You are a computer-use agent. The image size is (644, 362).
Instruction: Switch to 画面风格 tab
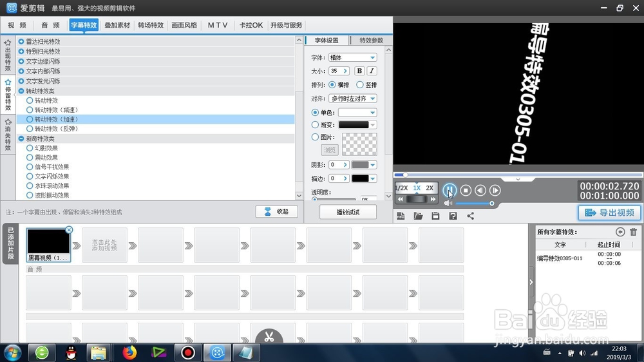[184, 25]
